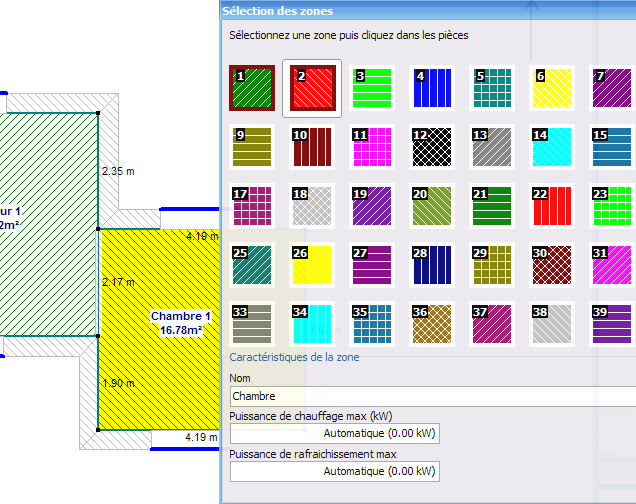Pick zone 5 teal grid pattern
The image size is (636, 504).
click(492, 88)
